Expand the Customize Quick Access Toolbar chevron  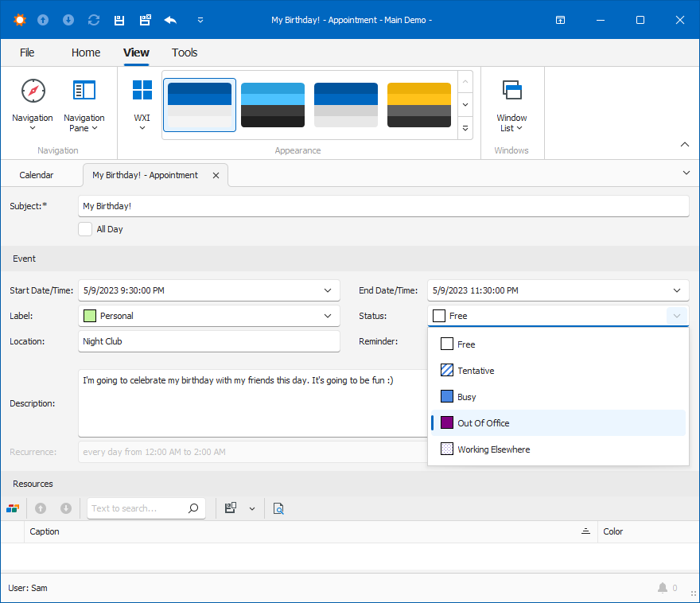pos(200,20)
